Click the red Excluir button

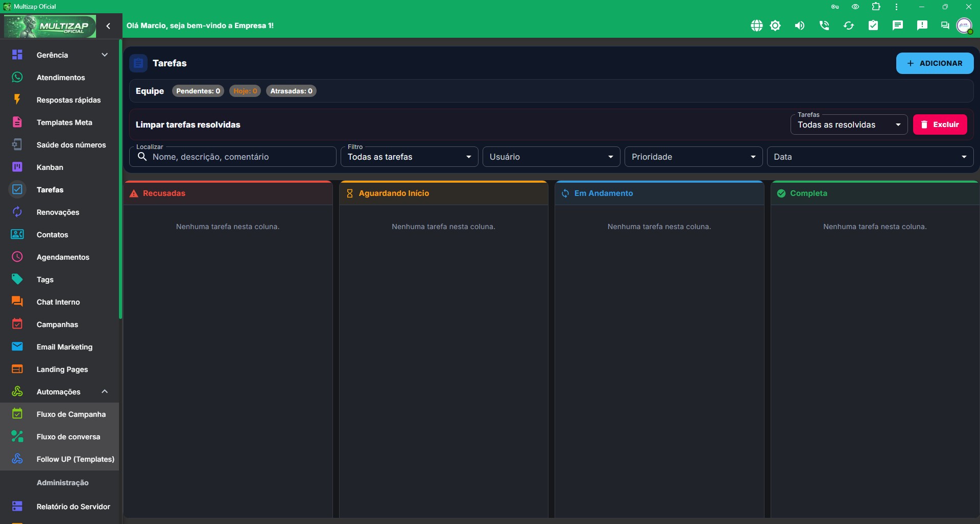coord(940,124)
